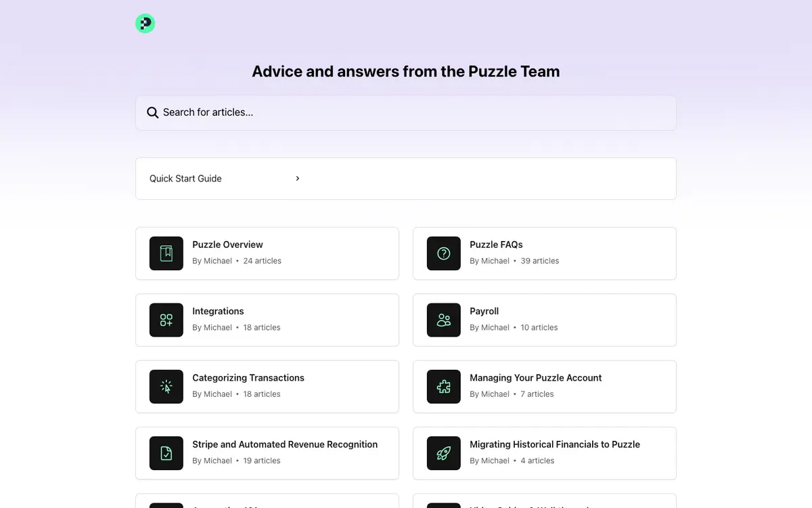Click '39 articles' under Puzzle FAQs
This screenshot has height=508, width=812.
540,261
